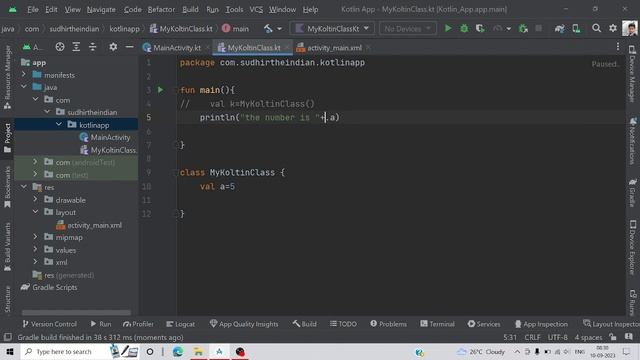
Task: Open App Quality Insights tool window
Action: (x=244, y=324)
